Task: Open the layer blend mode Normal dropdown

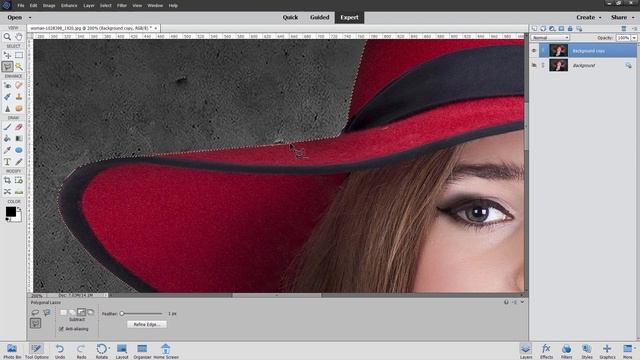Action: tap(550, 38)
